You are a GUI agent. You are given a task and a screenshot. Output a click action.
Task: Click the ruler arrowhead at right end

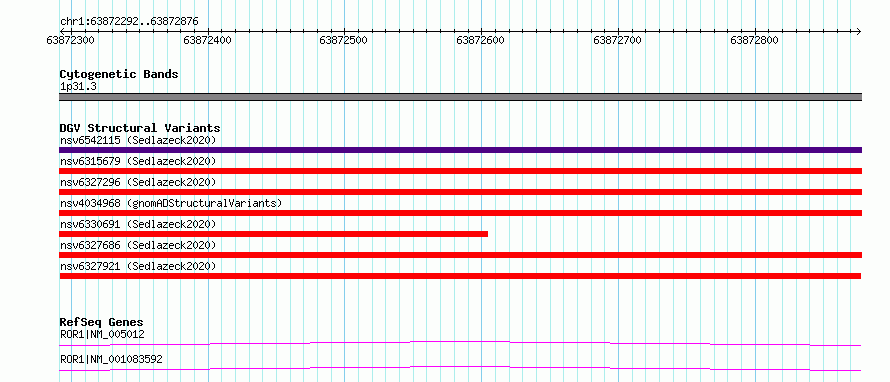(858, 31)
